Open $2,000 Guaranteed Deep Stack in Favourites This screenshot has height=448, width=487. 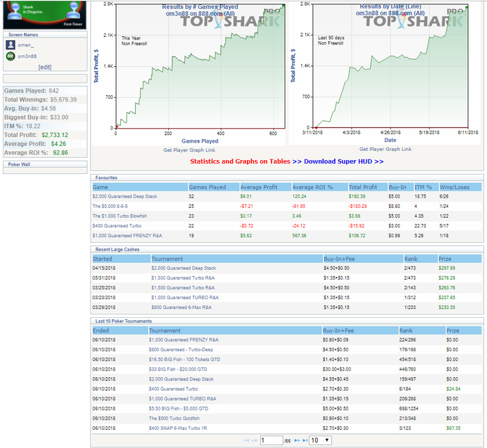coord(125,197)
